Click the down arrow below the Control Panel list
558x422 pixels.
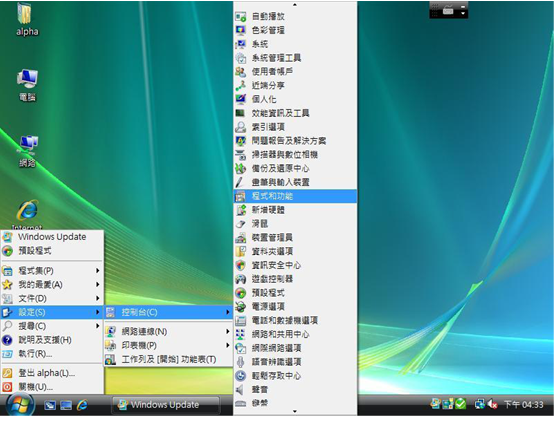295,412
